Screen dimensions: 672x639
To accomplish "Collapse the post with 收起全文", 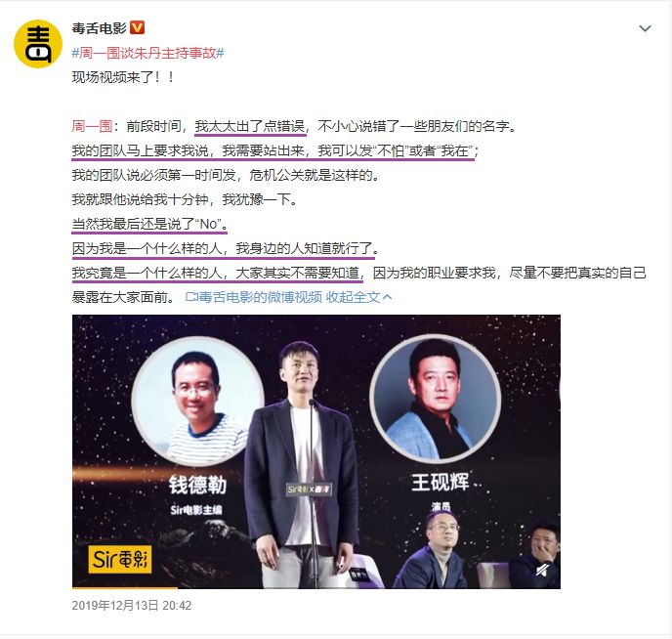I will pos(358,297).
